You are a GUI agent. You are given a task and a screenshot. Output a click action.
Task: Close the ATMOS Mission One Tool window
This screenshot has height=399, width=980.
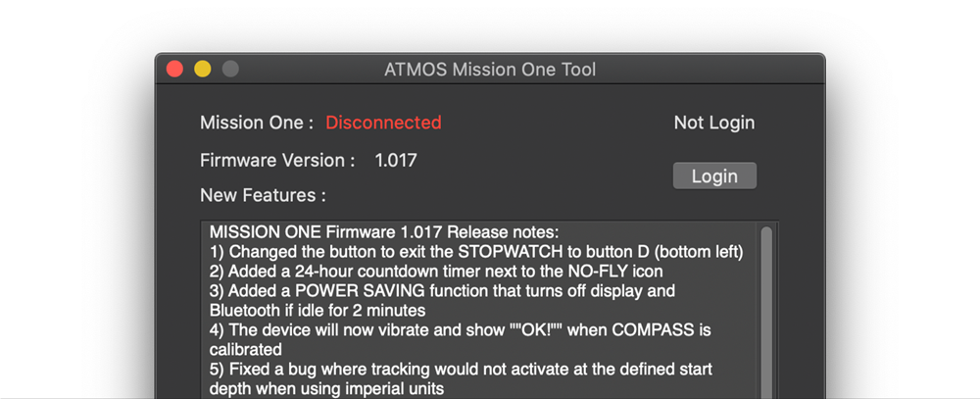(x=175, y=69)
